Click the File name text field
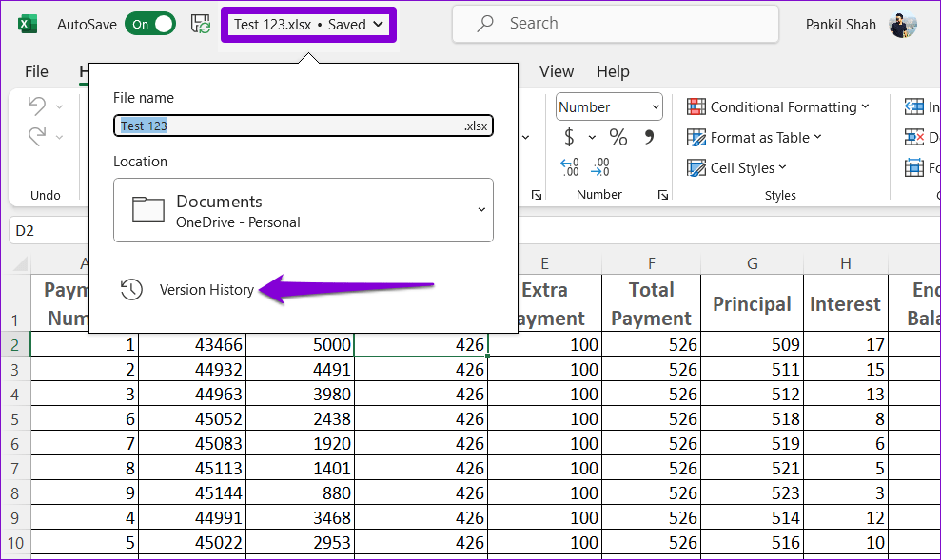Screen dimensions: 941x560 point(304,126)
